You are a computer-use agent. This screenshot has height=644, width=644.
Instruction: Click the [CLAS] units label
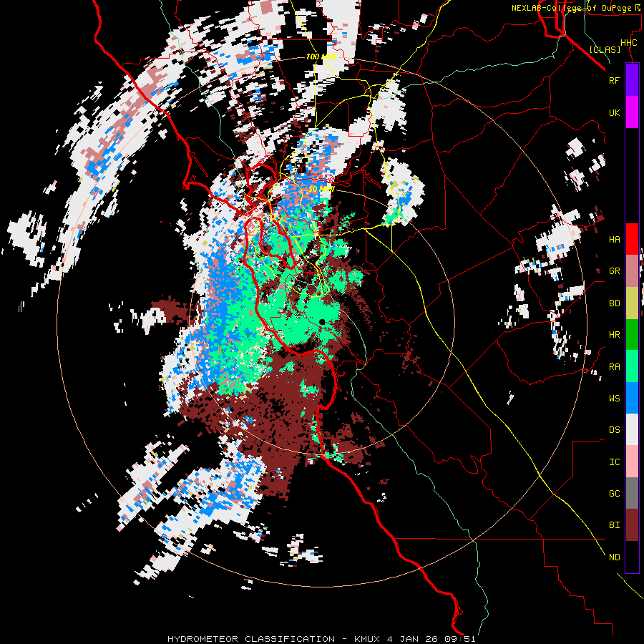[605, 49]
